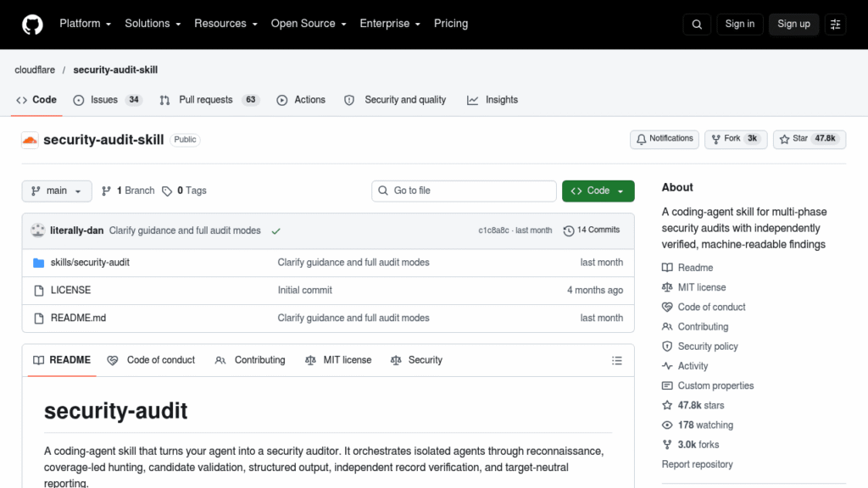Screen dimensions: 868x488
Task: Click the heart icon beside Code of conduct in About
Action: [667, 307]
